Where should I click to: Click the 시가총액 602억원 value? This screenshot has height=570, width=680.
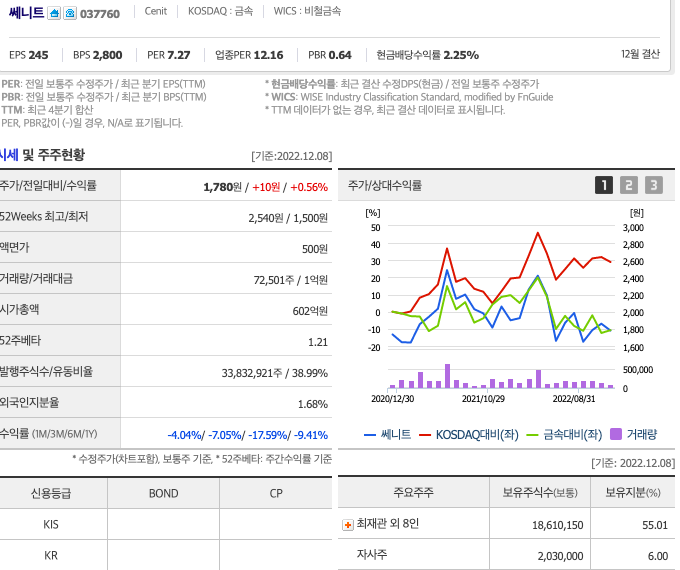pos(310,311)
